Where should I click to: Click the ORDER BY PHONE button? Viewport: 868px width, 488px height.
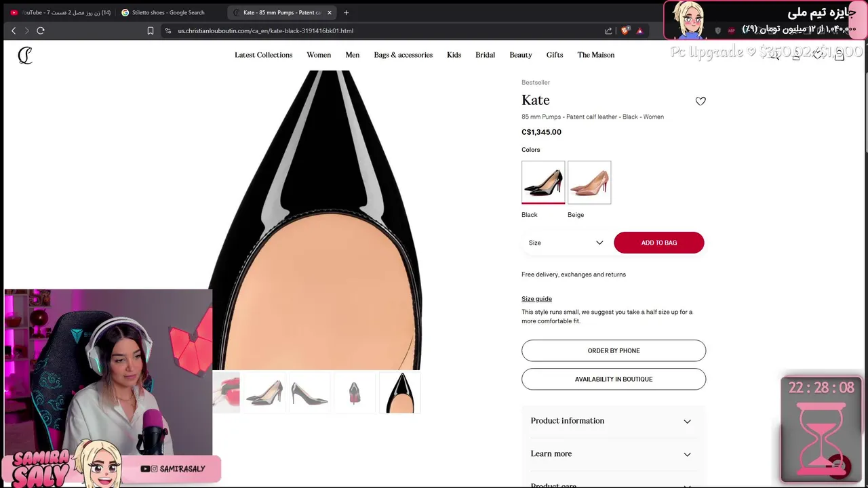pyautogui.click(x=614, y=350)
